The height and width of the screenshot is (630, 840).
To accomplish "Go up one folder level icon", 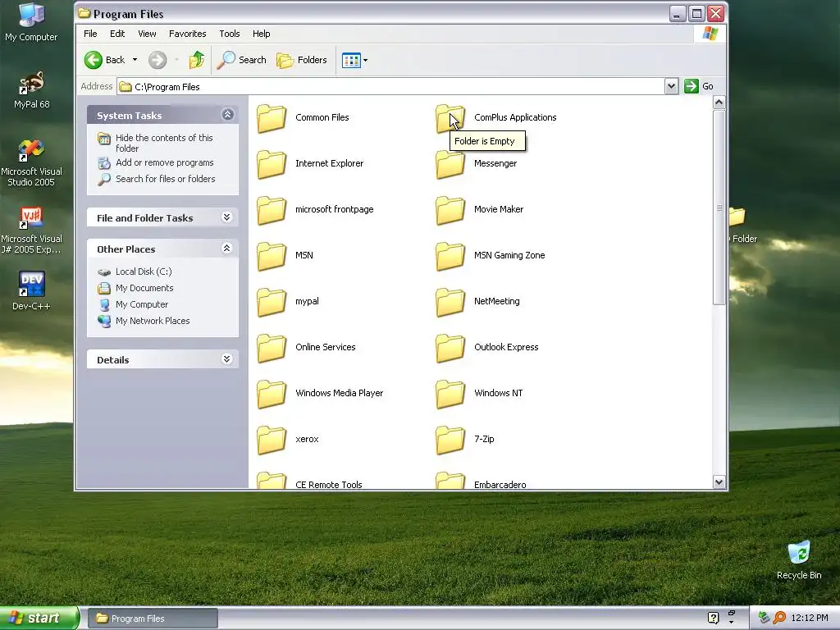I will pyautogui.click(x=197, y=60).
